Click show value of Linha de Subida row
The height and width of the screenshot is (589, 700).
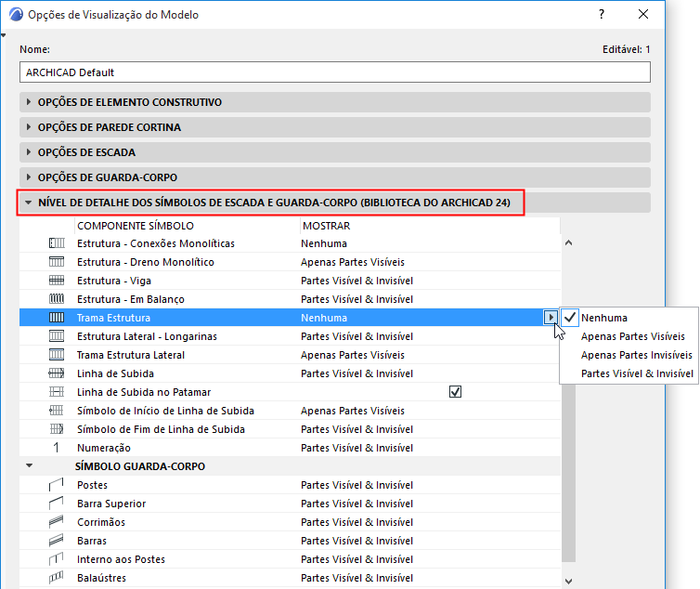point(356,373)
